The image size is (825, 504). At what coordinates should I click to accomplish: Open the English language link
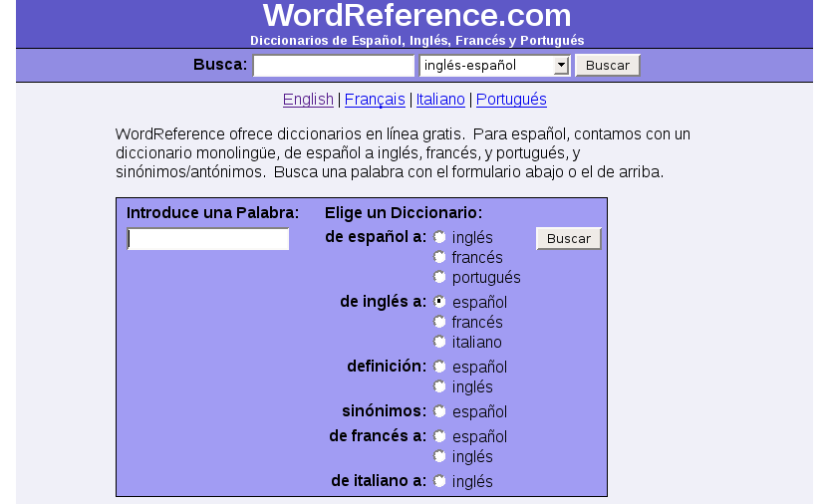(308, 100)
